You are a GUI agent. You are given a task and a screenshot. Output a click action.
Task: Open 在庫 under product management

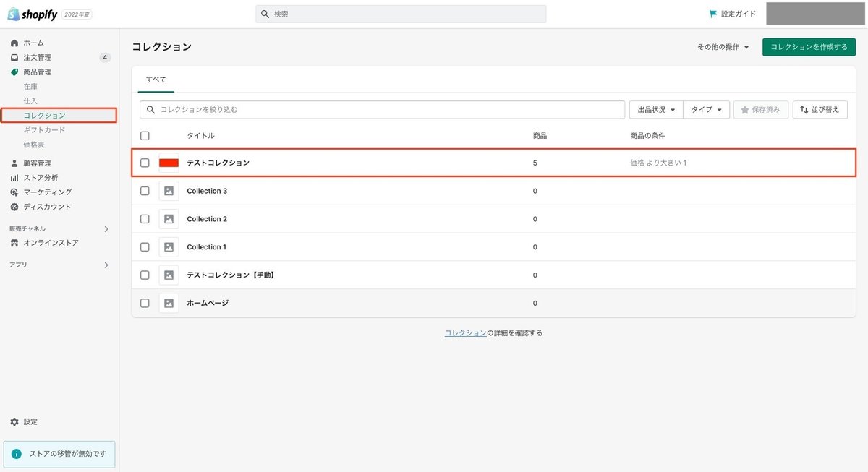point(30,87)
